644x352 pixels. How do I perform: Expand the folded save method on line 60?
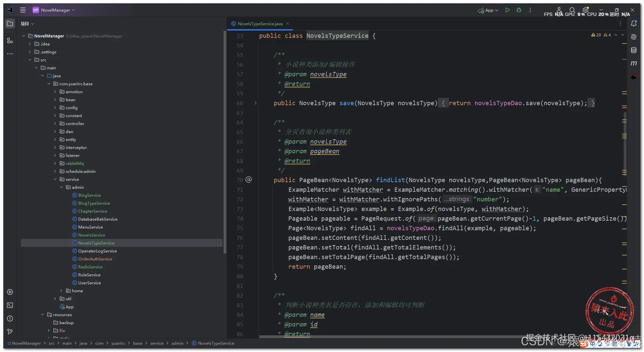pos(255,103)
